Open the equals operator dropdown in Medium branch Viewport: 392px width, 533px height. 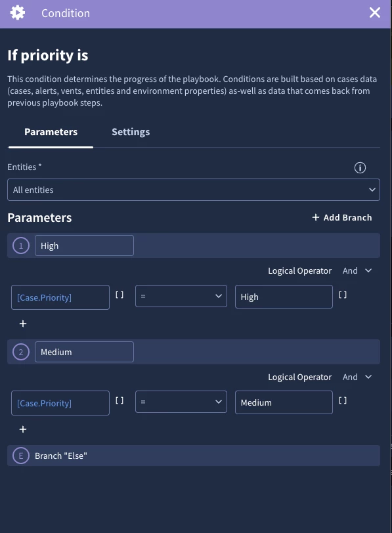point(181,402)
